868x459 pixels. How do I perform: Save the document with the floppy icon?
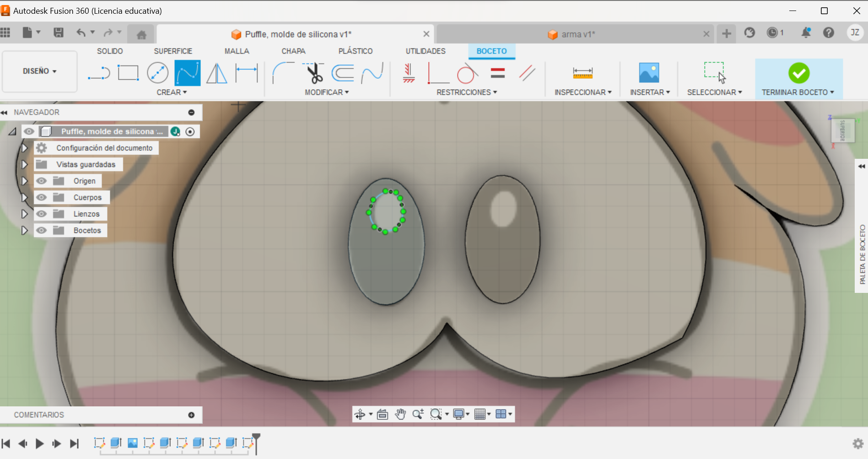pyautogui.click(x=59, y=32)
